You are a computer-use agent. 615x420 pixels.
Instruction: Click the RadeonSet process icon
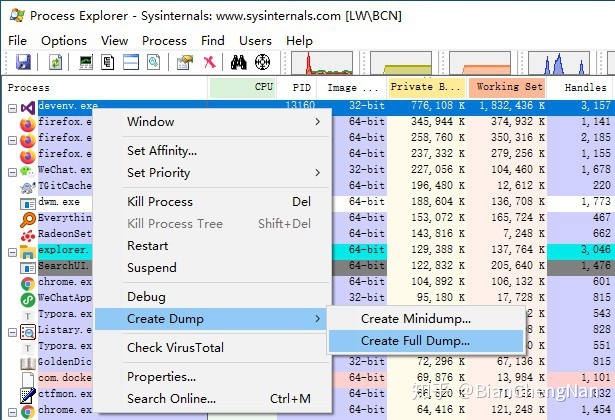click(x=28, y=236)
